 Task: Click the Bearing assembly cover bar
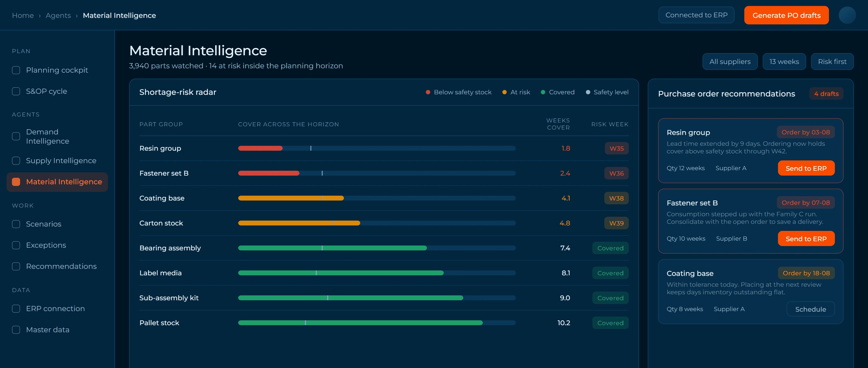click(x=377, y=248)
